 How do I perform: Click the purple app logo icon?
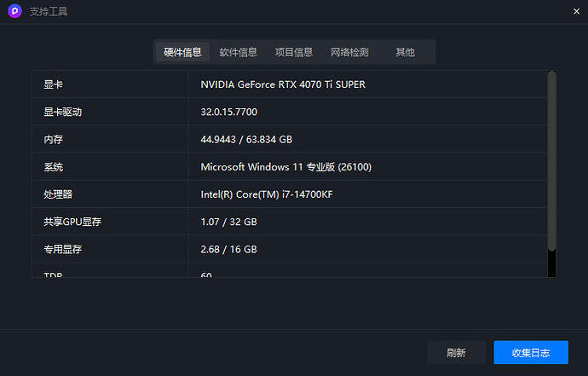(14, 12)
